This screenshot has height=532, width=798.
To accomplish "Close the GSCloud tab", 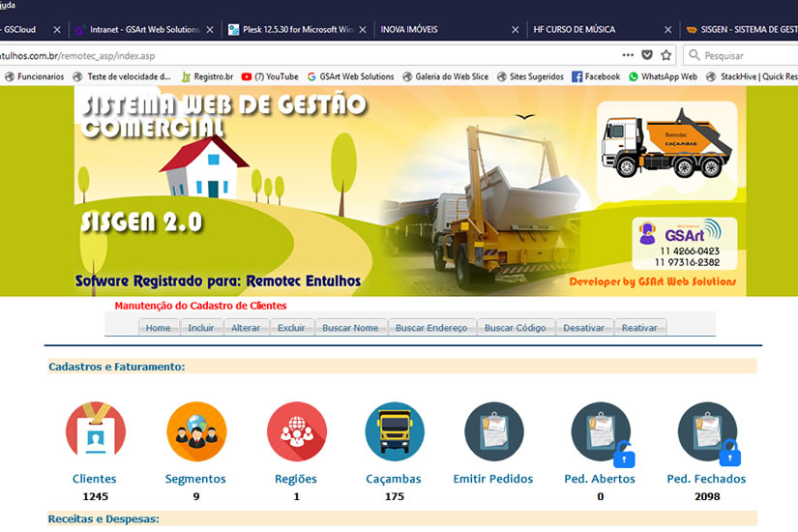I will [x=57, y=30].
